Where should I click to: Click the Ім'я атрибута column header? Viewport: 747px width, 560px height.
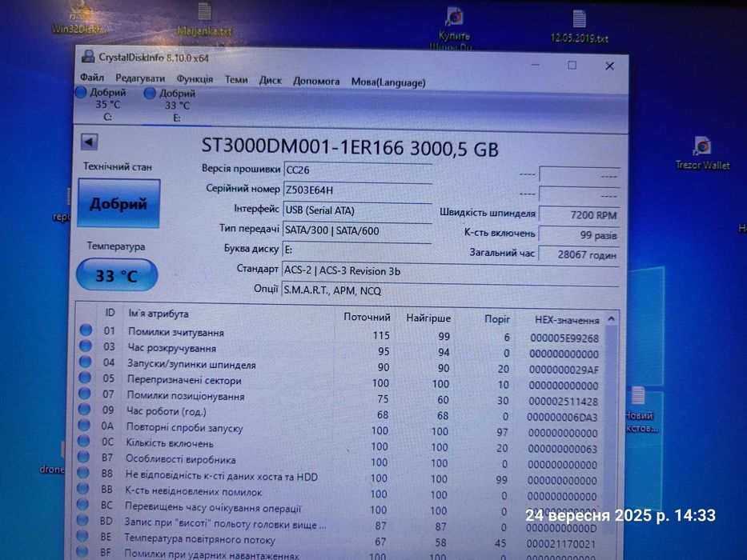(159, 314)
